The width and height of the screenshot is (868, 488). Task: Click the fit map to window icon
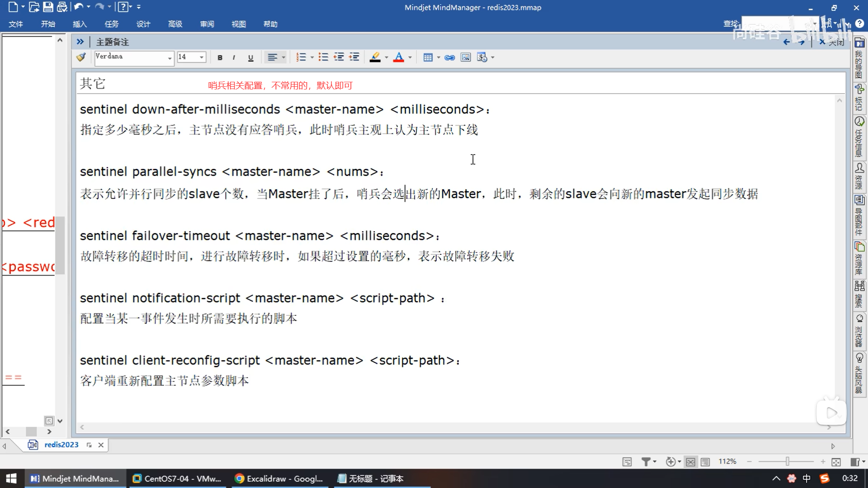(836, 462)
